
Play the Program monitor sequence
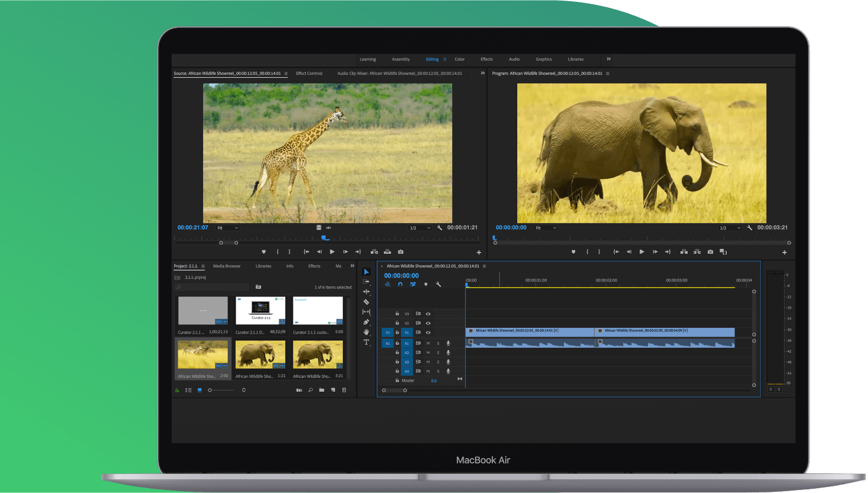pos(642,252)
